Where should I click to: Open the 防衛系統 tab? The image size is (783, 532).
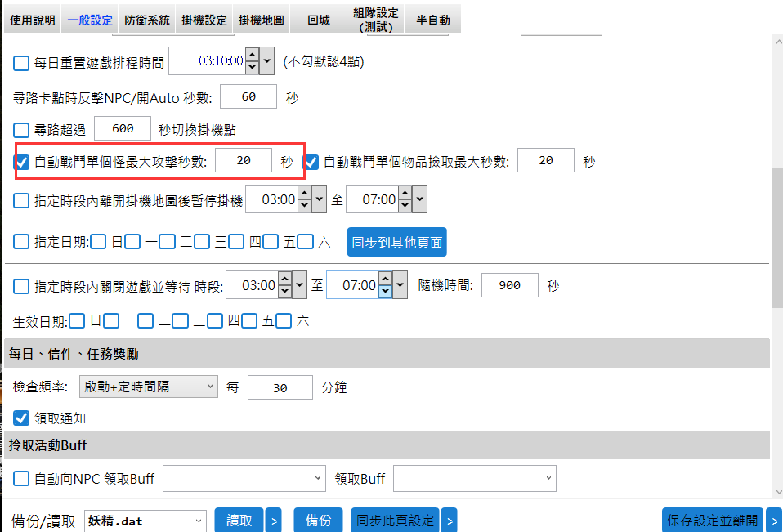147,20
